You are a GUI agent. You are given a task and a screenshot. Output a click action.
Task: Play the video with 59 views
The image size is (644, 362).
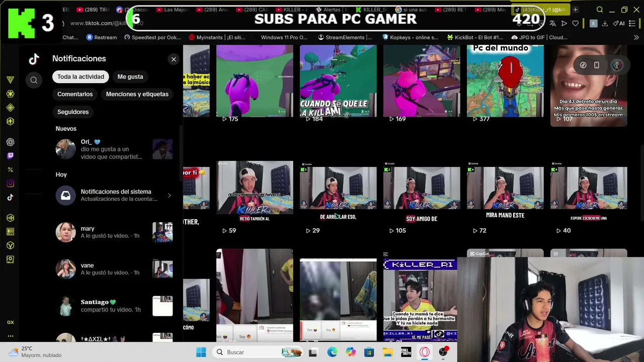[255, 198]
